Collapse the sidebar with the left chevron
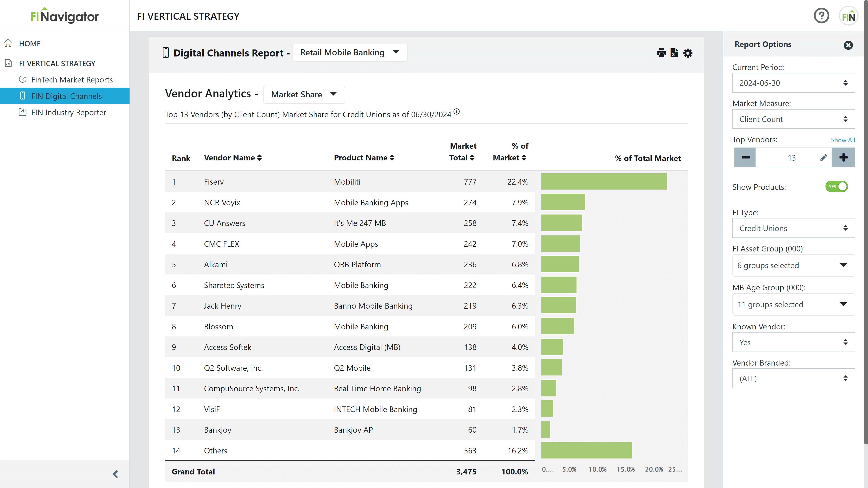The width and height of the screenshot is (868, 488). tap(115, 474)
